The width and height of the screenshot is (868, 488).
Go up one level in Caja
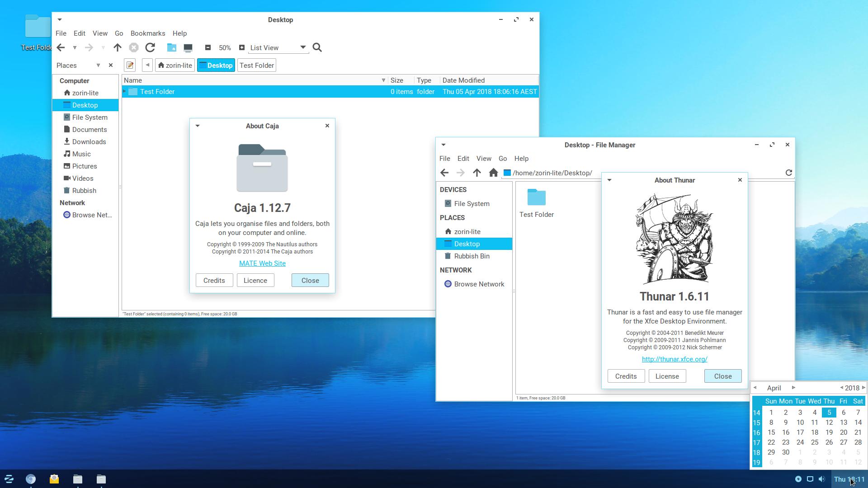118,47
